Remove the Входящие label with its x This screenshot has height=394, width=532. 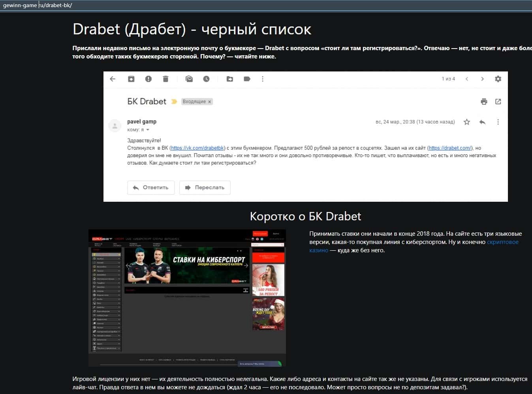coord(210,102)
